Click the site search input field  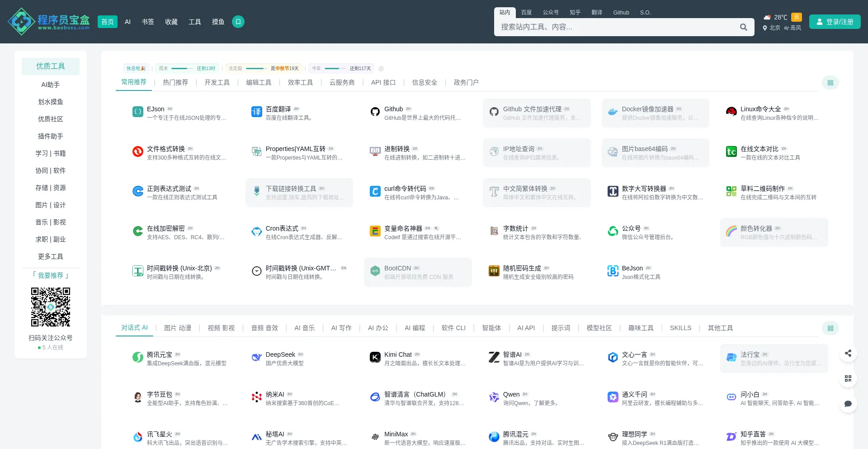tap(618, 27)
